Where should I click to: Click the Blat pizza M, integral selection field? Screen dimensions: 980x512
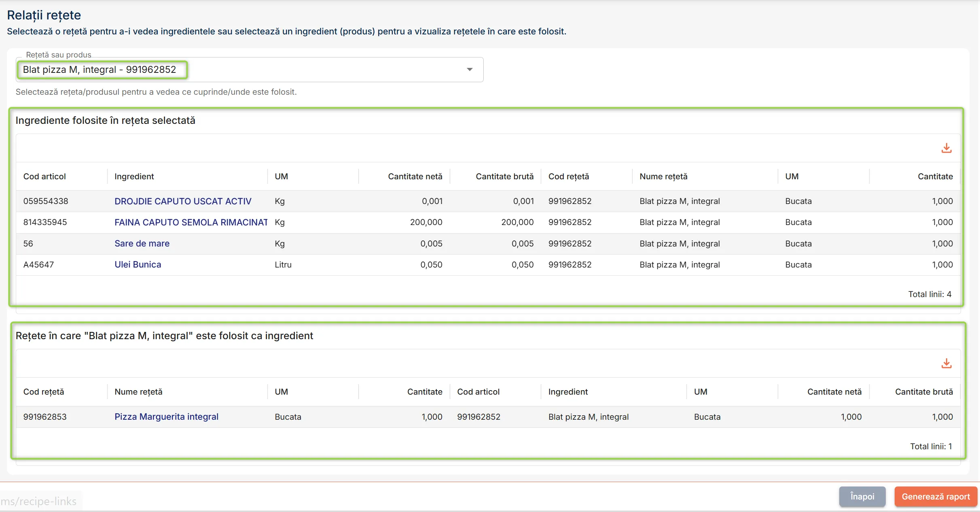point(250,70)
